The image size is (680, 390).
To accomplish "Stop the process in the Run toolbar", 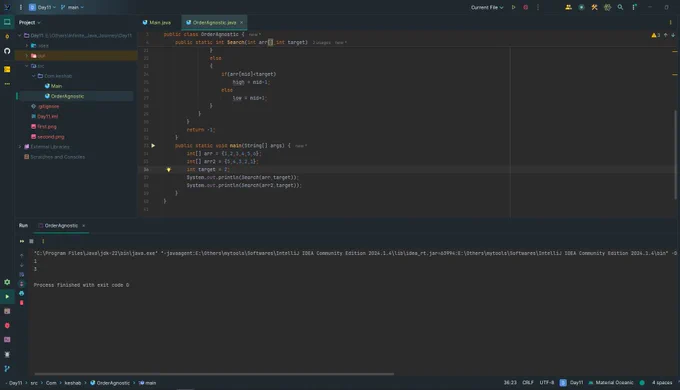I will (x=31, y=241).
